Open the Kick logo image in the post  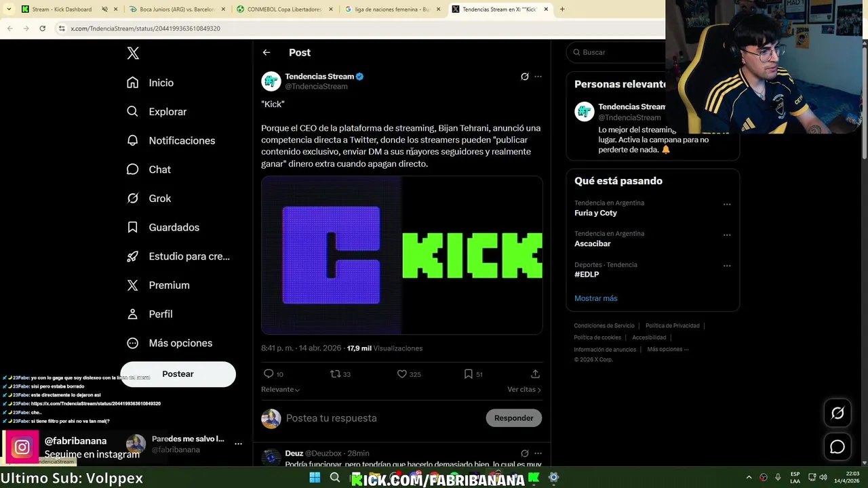click(402, 256)
